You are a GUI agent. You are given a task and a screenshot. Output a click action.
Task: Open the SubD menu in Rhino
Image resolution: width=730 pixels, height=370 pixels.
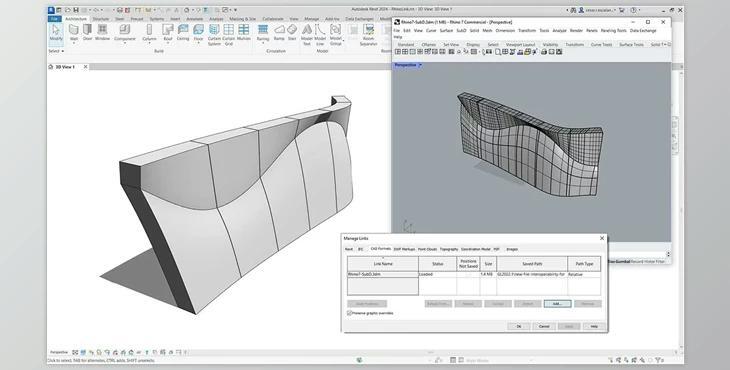click(461, 31)
